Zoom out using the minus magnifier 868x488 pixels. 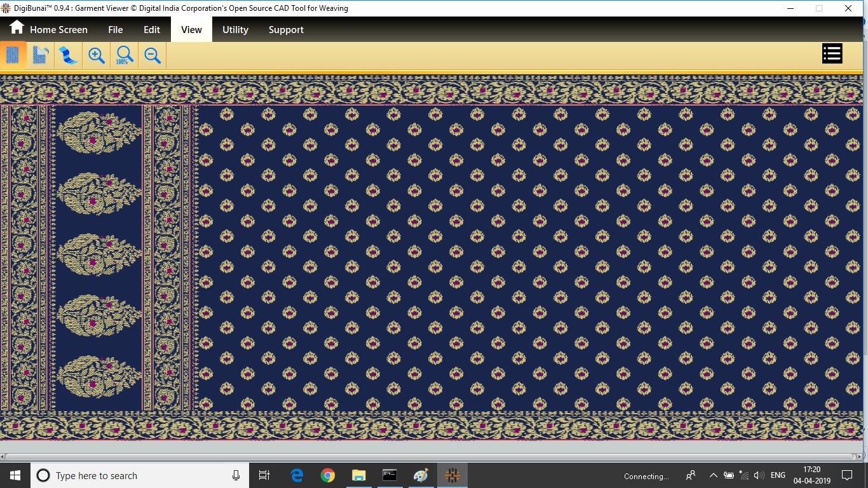coord(153,55)
